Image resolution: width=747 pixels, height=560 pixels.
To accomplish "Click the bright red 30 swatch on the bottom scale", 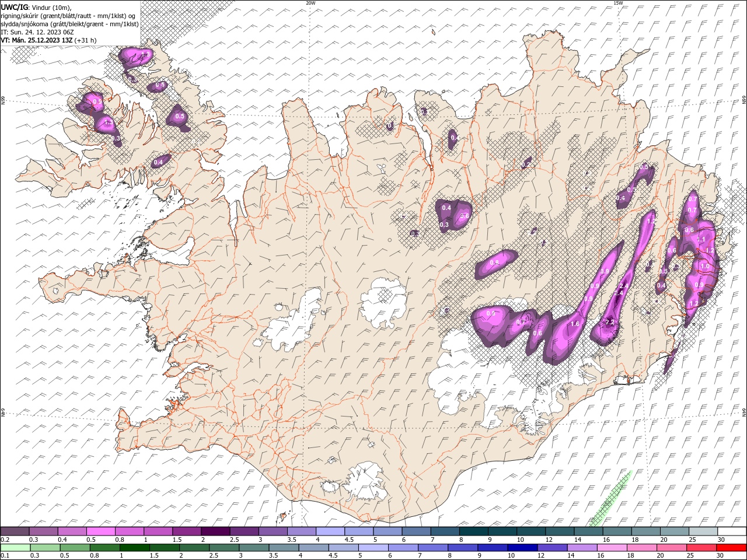I will point(731,548).
